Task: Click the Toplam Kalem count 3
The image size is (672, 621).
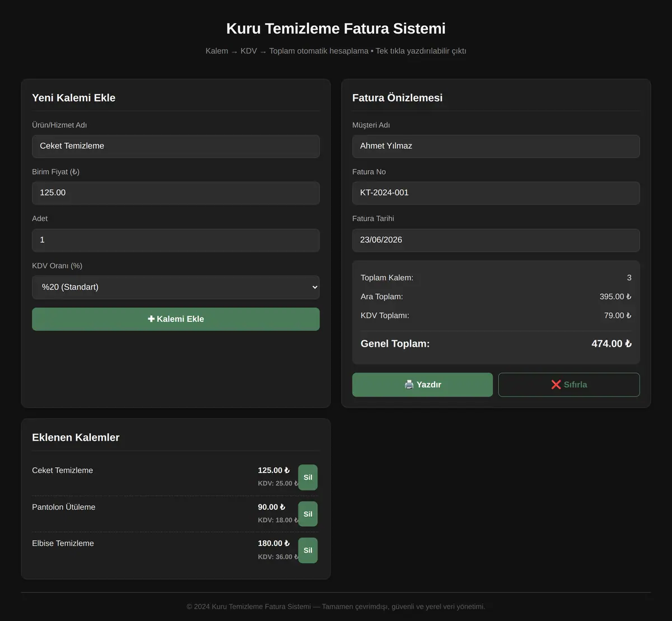Action: point(629,278)
